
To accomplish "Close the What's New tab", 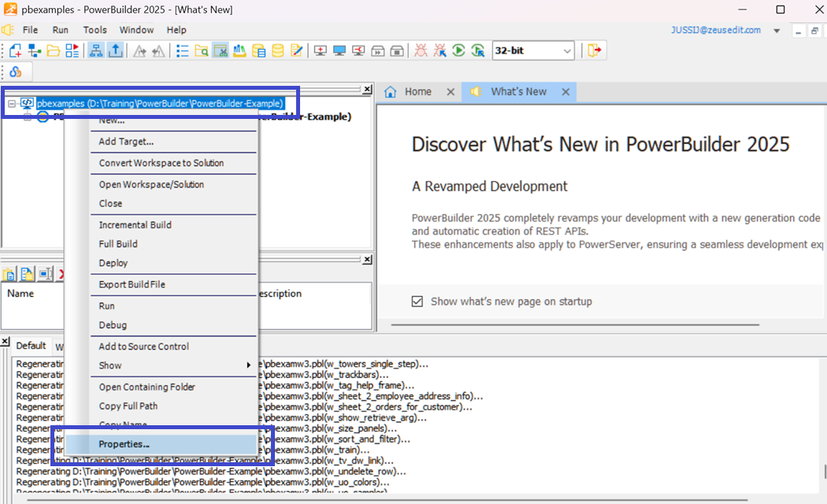I will [x=566, y=91].
